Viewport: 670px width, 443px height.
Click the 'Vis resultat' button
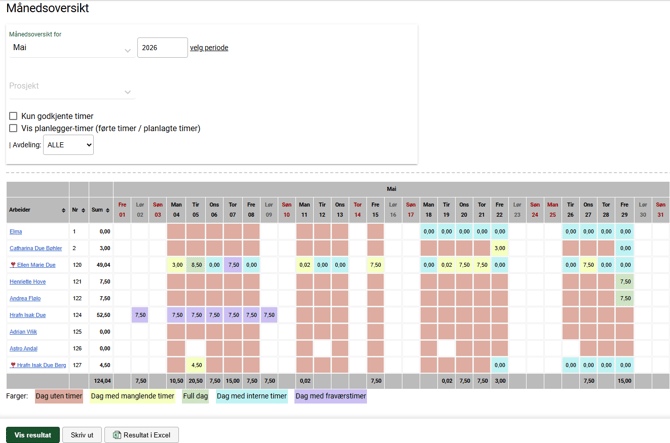click(x=33, y=435)
